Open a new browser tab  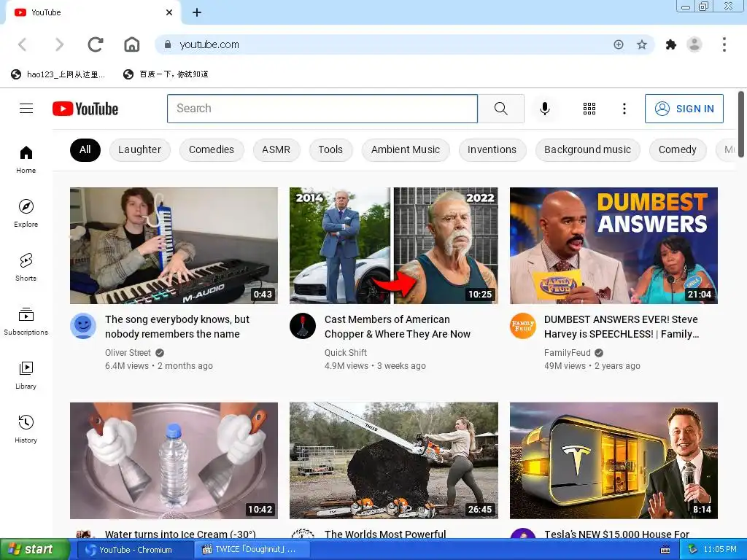[x=197, y=12]
